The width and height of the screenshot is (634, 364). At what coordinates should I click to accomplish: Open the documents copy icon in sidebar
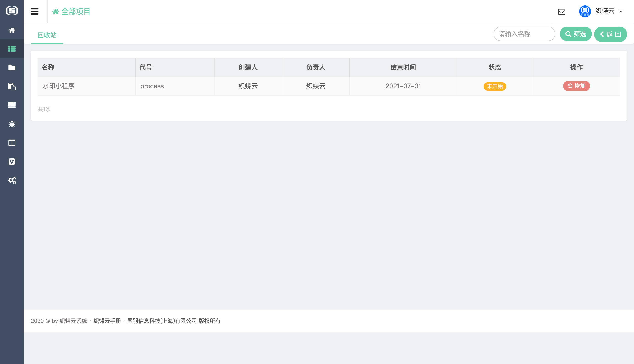pos(12,86)
